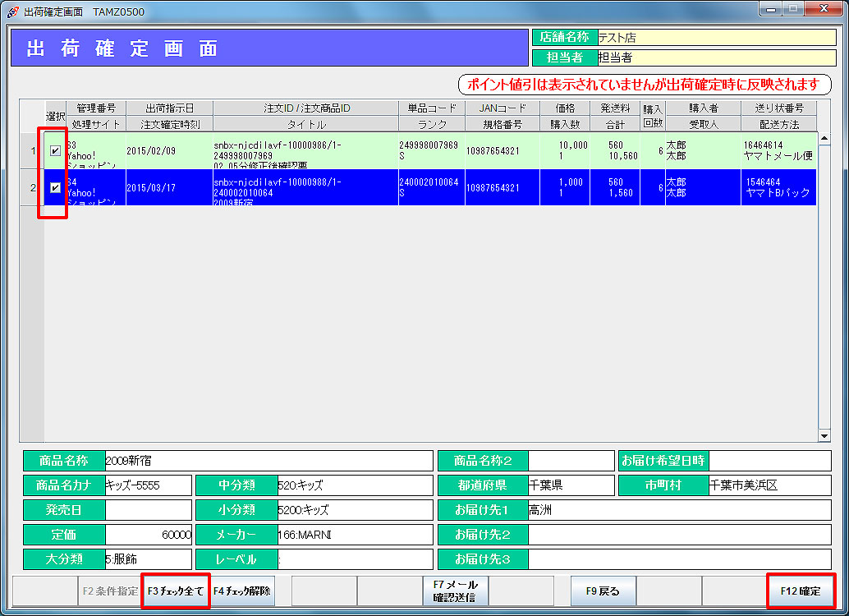Go back using the F9 戻る button
Image resolution: width=849 pixels, height=616 pixels.
[603, 591]
